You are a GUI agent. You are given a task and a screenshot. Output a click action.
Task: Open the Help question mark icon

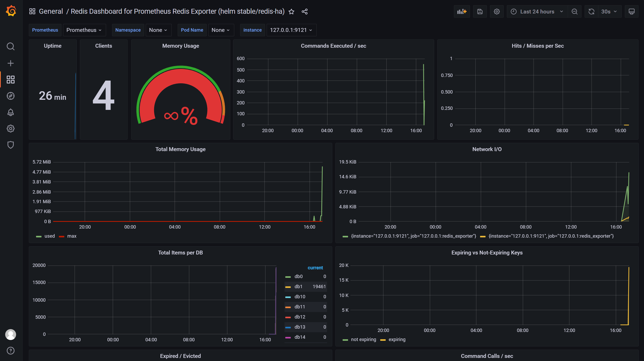tap(11, 351)
